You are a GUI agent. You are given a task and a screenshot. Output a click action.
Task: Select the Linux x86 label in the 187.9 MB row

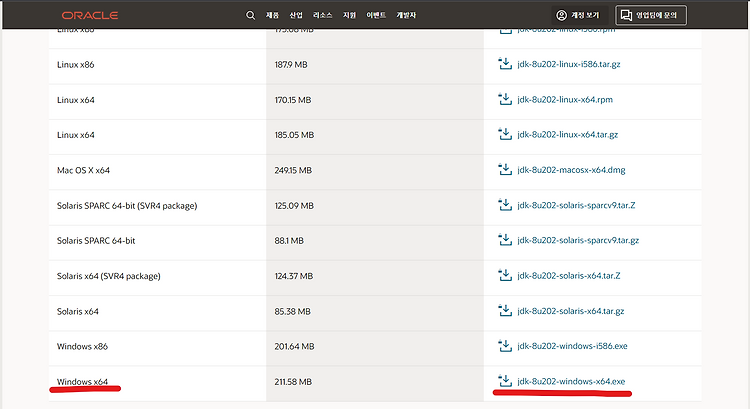click(x=76, y=65)
